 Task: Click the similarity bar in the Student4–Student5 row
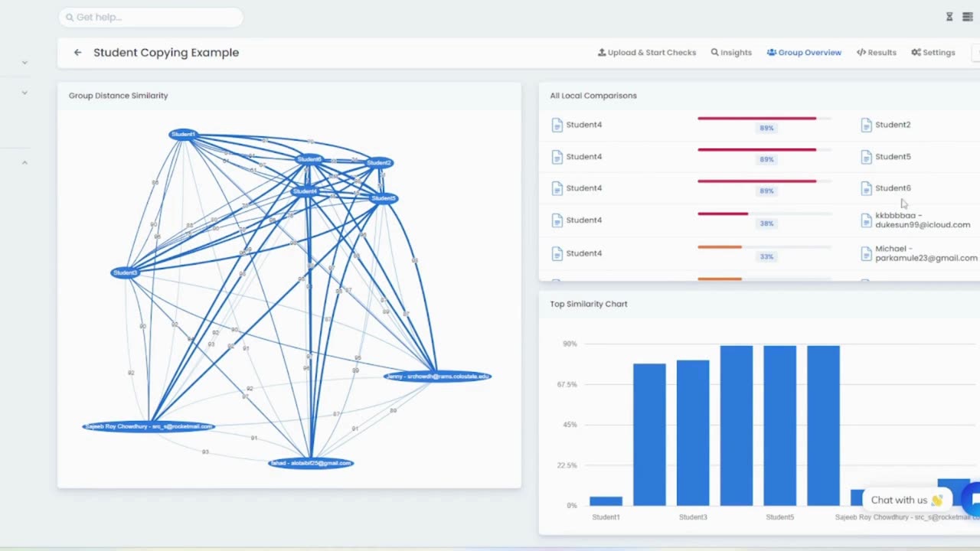[x=765, y=150]
